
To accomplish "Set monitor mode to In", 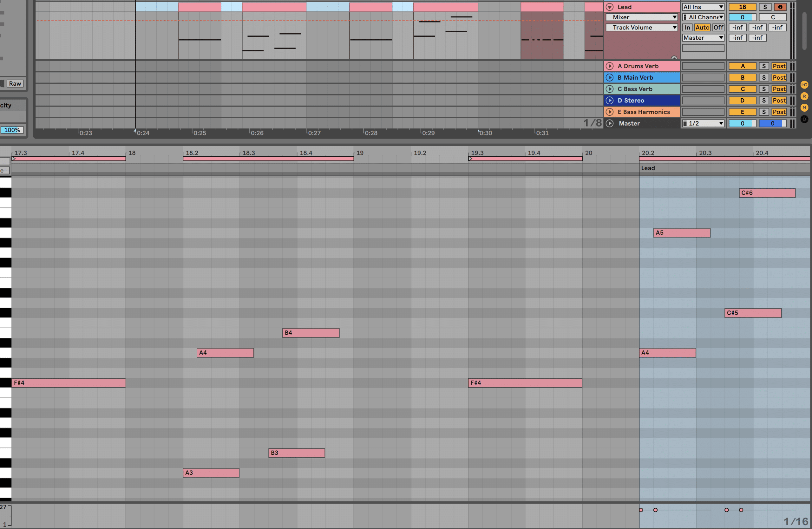I will click(687, 28).
